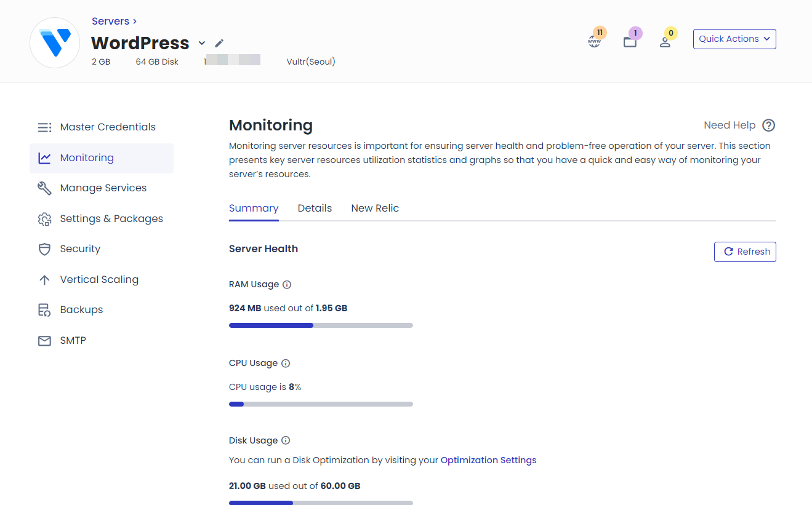Click the Backups icon in sidebar
The height and width of the screenshot is (505, 812).
(44, 310)
